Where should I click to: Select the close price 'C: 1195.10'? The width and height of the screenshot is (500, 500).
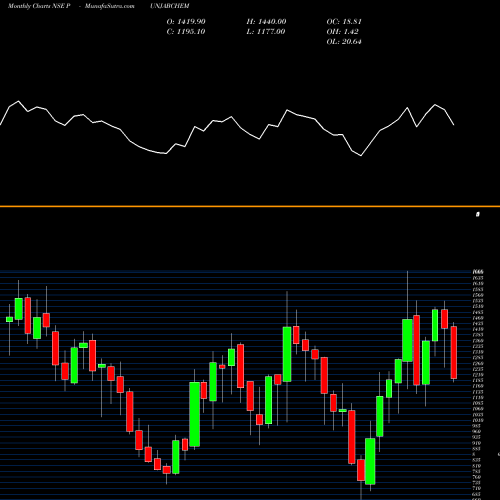tap(186, 32)
